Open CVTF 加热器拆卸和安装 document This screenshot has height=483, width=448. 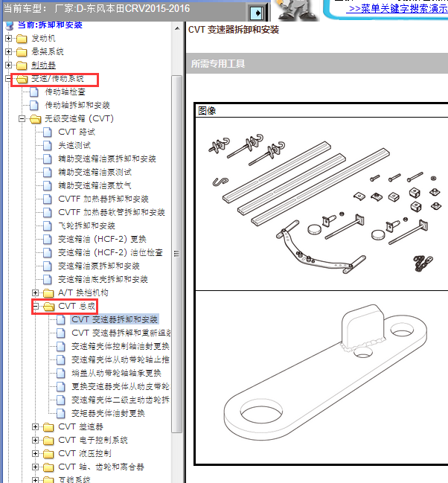103,199
